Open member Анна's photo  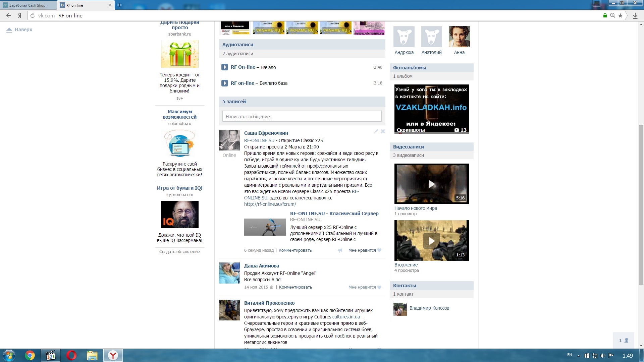pyautogui.click(x=459, y=37)
